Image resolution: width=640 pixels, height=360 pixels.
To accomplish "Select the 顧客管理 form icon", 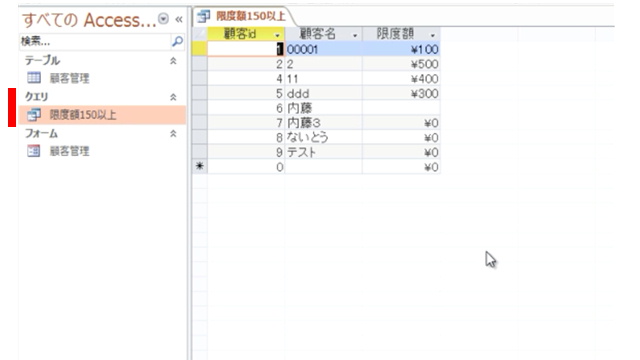I will click(34, 151).
